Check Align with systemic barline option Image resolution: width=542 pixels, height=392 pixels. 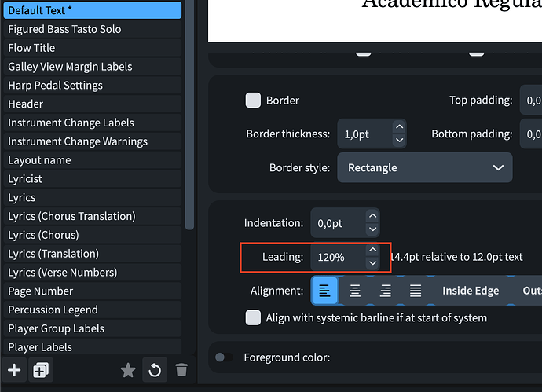[x=253, y=317]
